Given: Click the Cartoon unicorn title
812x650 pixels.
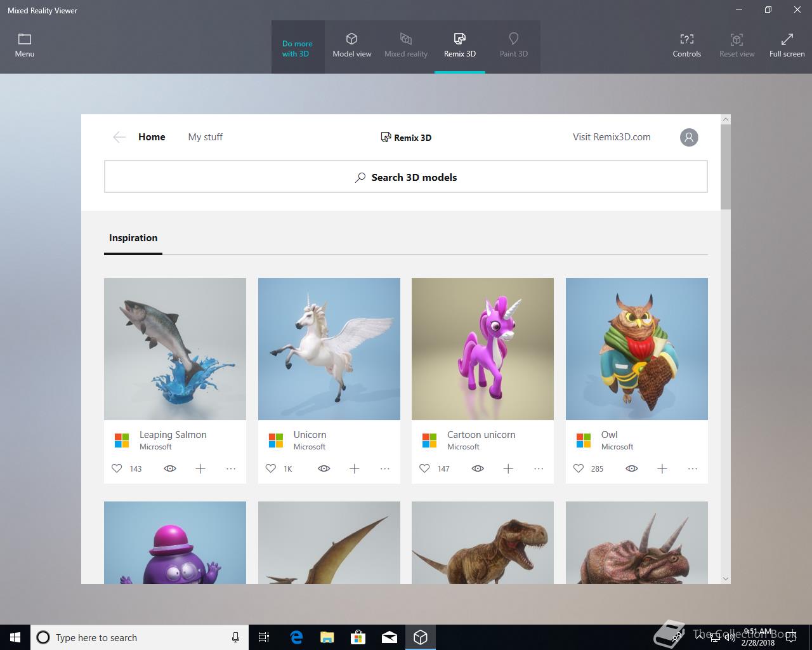Looking at the screenshot, I should pos(481,435).
